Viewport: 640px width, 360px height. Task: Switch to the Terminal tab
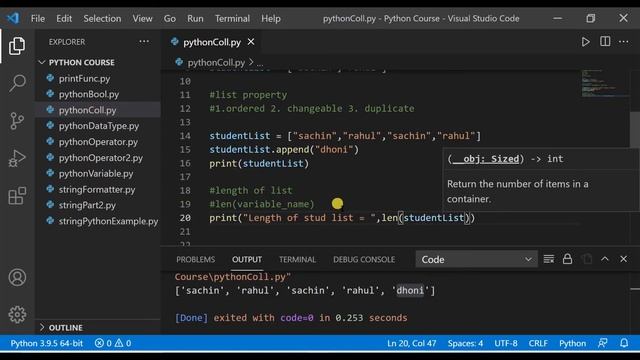pyautogui.click(x=298, y=260)
